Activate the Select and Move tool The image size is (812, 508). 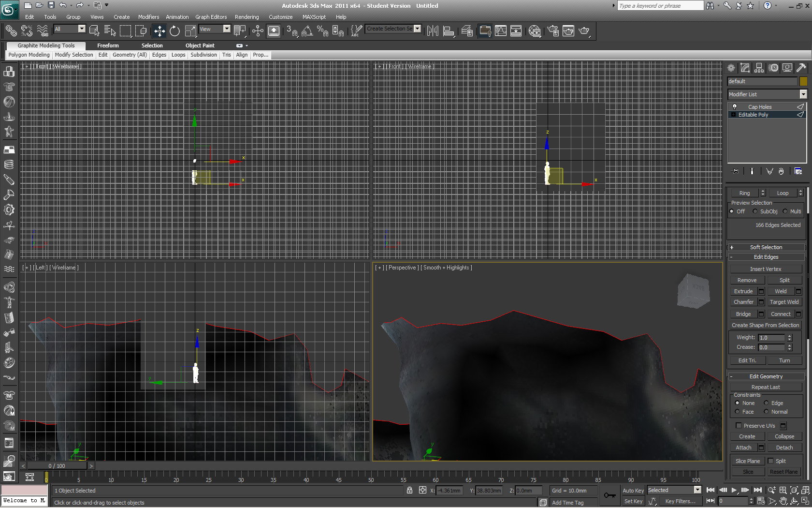pyautogui.click(x=159, y=31)
